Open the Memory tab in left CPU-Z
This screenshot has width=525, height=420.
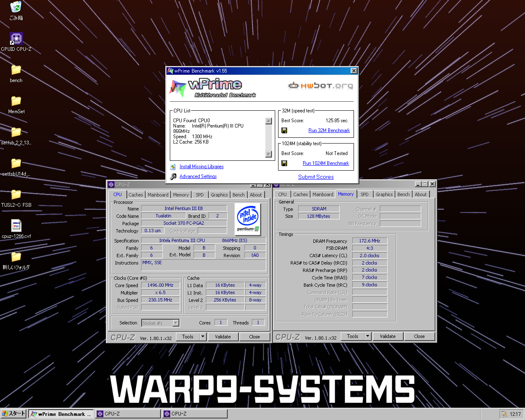[x=181, y=195]
